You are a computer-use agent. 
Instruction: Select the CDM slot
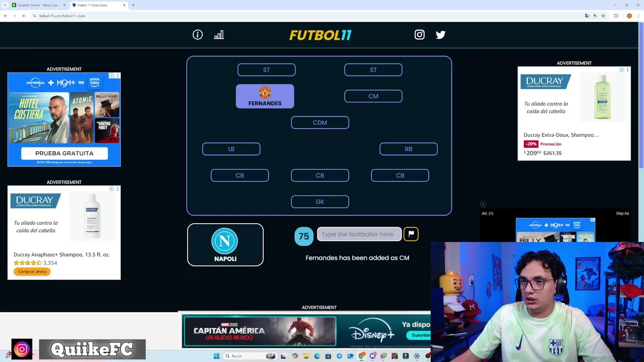pos(320,123)
